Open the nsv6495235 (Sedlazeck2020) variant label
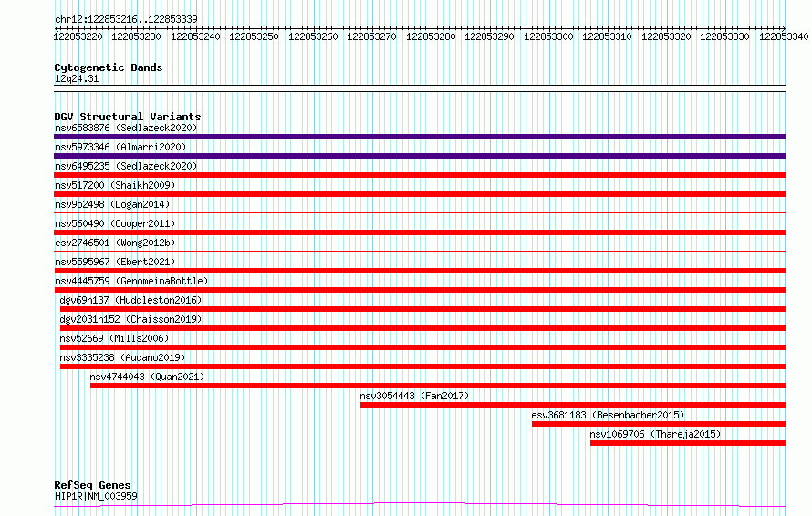Viewport: 812px width, 516px height. click(126, 166)
